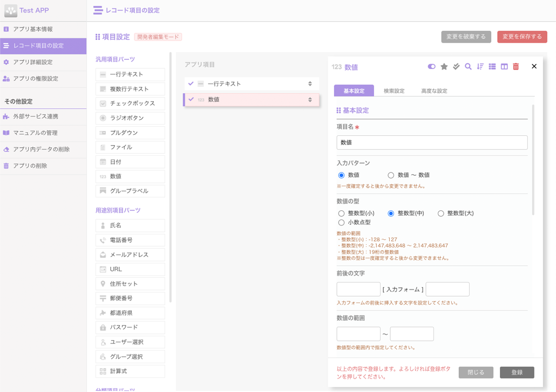Open アプリ詳細設定 in sidebar
The height and width of the screenshot is (392, 556).
(x=43, y=63)
